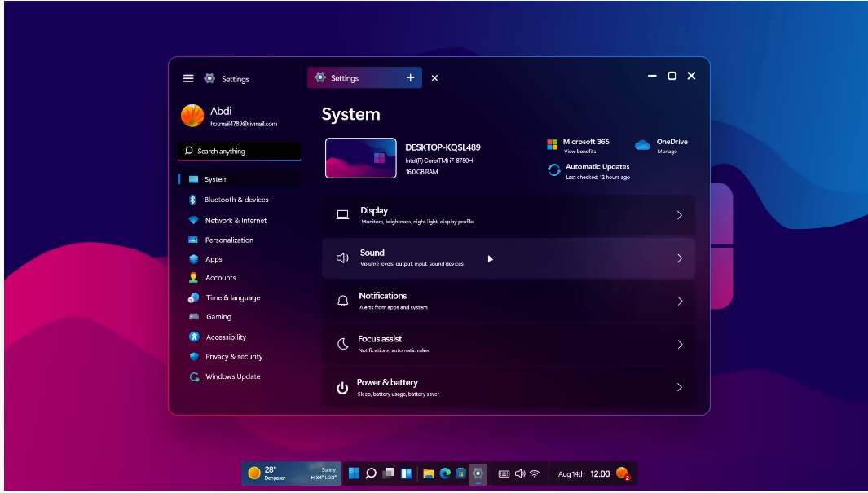Click the hotmail4789 email under Abdi

(x=244, y=124)
